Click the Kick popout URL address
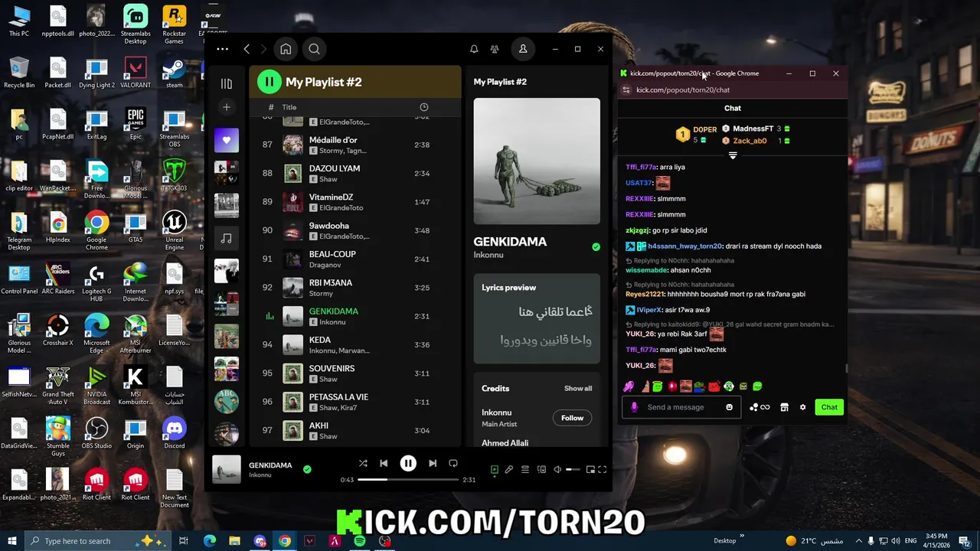This screenshot has height=551, width=980. coord(683,90)
